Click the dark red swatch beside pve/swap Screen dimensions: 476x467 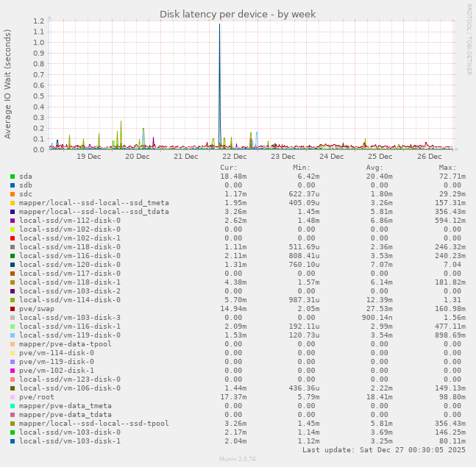[13, 309]
